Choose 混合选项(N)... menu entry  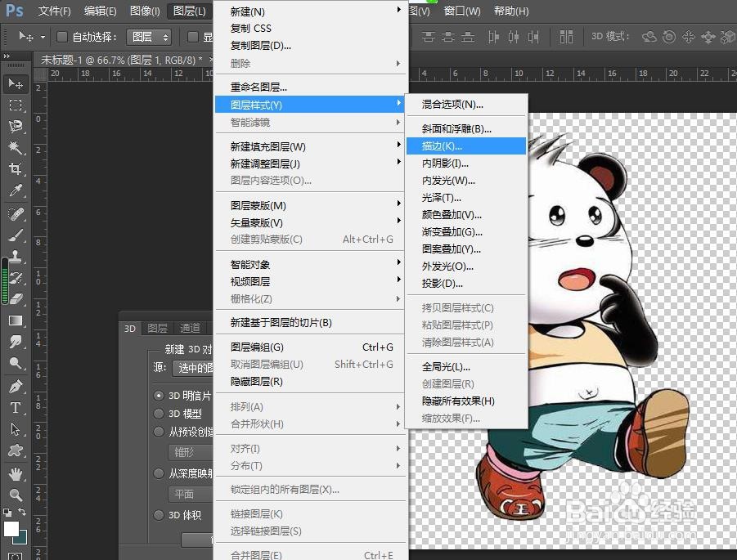[466, 105]
